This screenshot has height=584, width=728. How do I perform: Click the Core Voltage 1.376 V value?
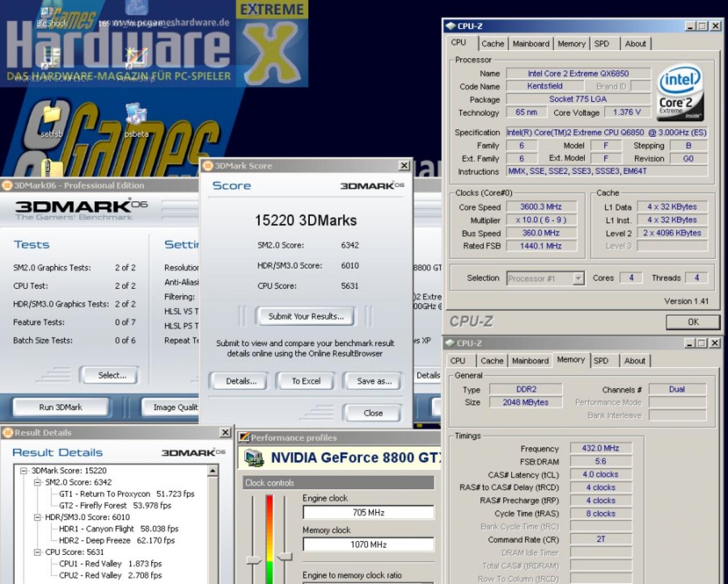click(626, 112)
